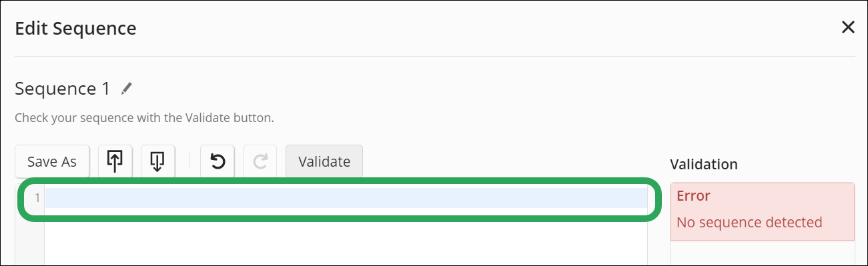Close the Edit Sequence dialog
The height and width of the screenshot is (266, 868).
coord(848,27)
